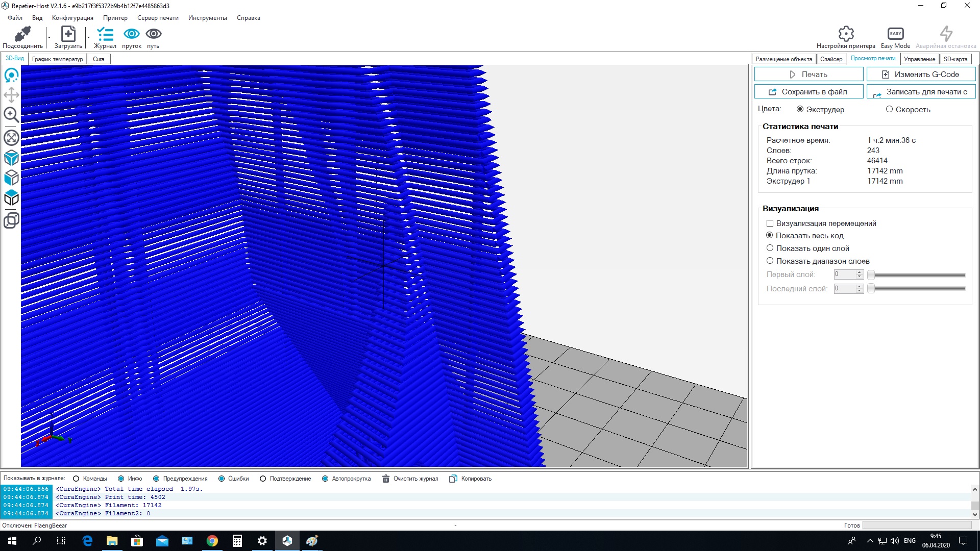Select the zoom magnifier tool
This screenshot has height=551, width=980.
[11, 115]
